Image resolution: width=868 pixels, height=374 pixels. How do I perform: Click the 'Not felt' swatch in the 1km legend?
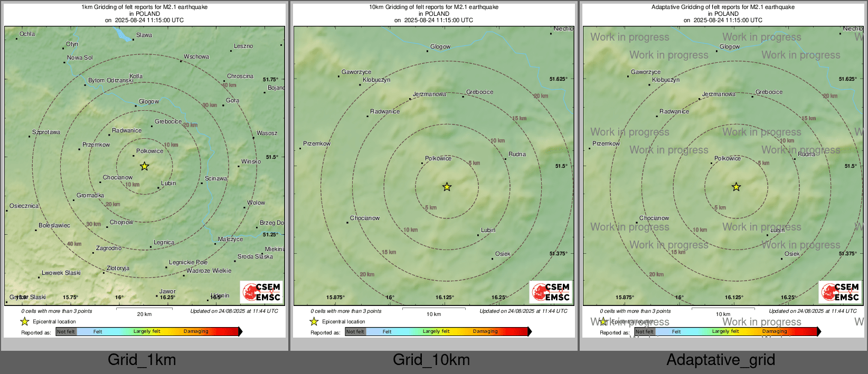[66, 332]
